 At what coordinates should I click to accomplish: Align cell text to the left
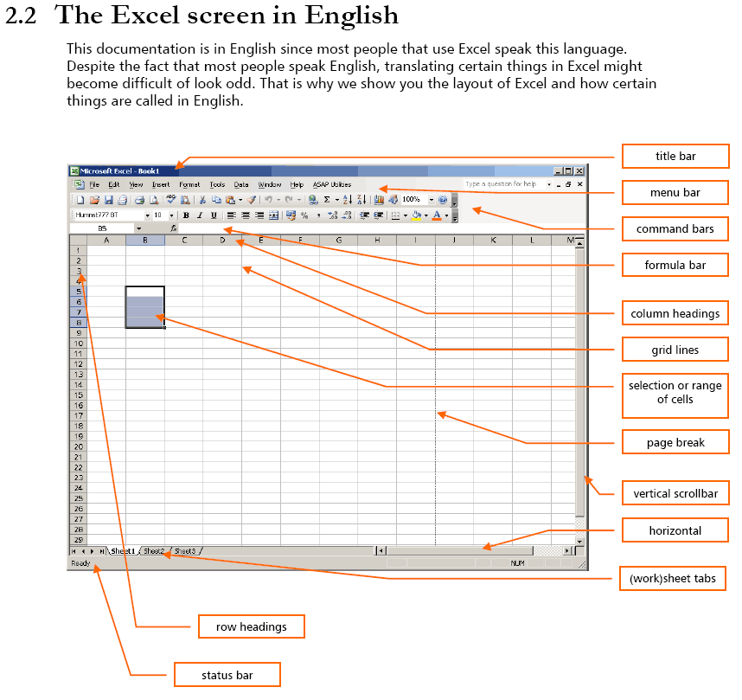tap(231, 215)
